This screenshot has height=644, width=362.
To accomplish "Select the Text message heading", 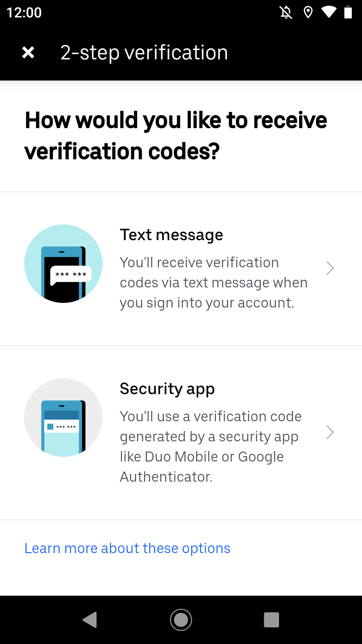I will (171, 235).
